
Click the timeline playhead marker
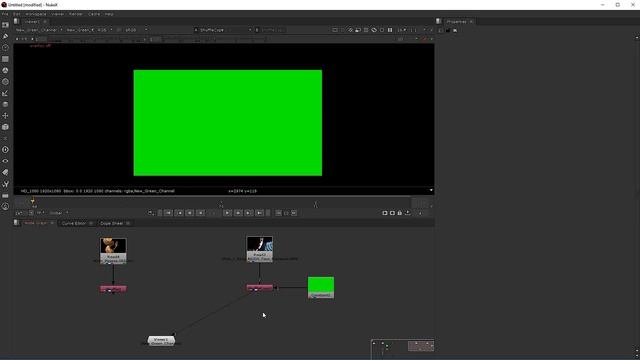33,201
